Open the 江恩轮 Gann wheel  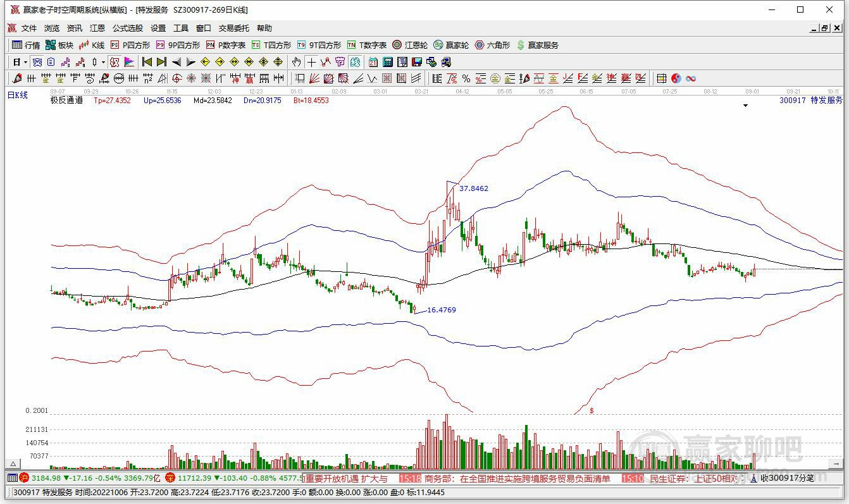(x=410, y=45)
